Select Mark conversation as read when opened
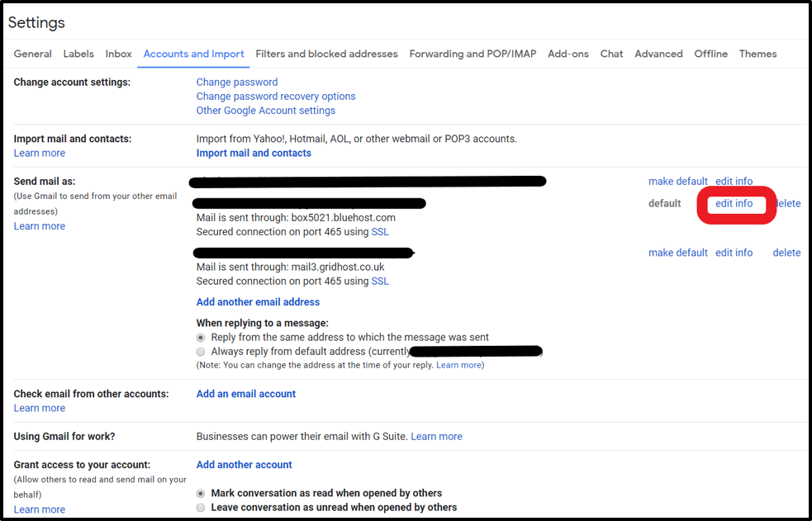The width and height of the screenshot is (812, 521). click(200, 493)
